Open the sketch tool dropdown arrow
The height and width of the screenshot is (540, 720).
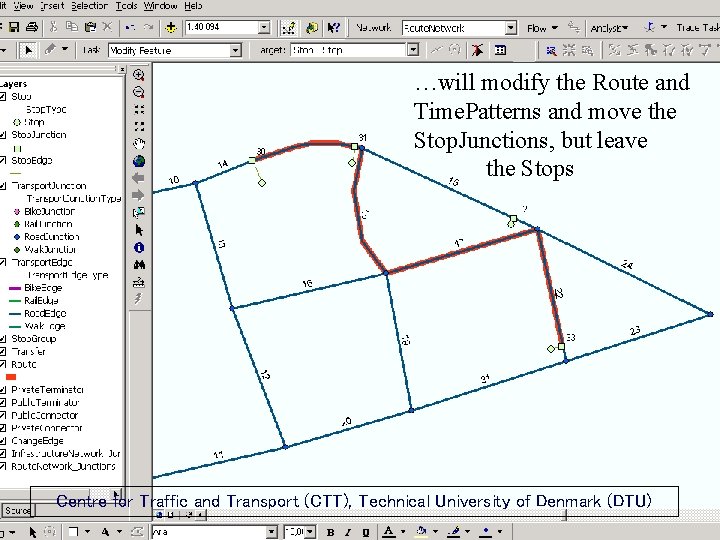click(65, 49)
